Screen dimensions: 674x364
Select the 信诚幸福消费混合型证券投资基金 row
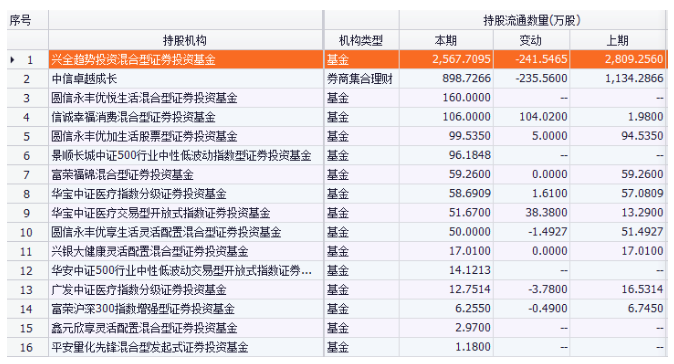337,117
